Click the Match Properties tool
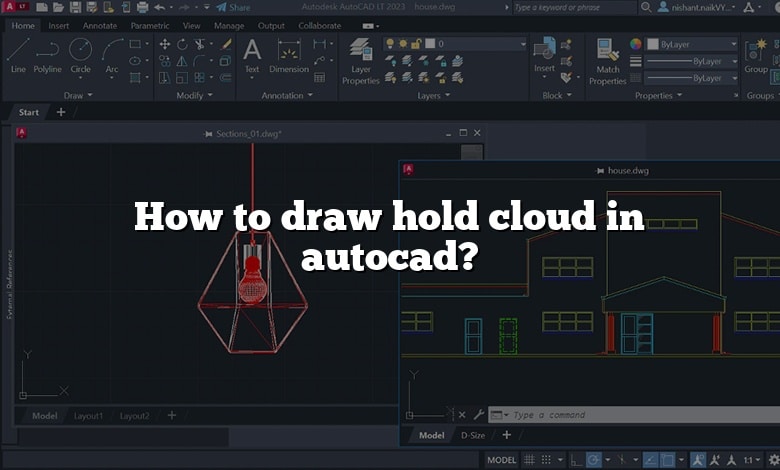The height and width of the screenshot is (470, 780). click(x=607, y=59)
